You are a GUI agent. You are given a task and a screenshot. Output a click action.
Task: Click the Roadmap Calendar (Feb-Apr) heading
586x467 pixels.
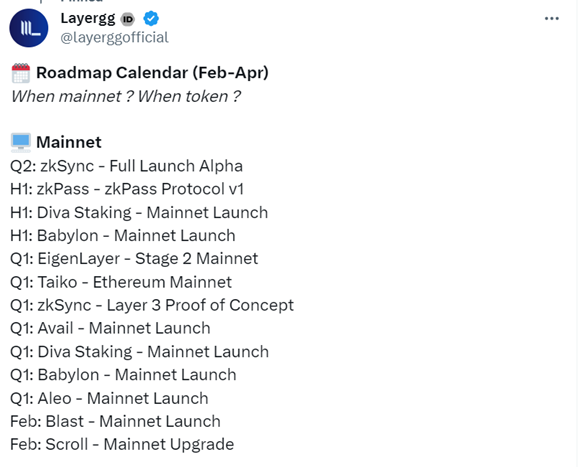click(152, 72)
